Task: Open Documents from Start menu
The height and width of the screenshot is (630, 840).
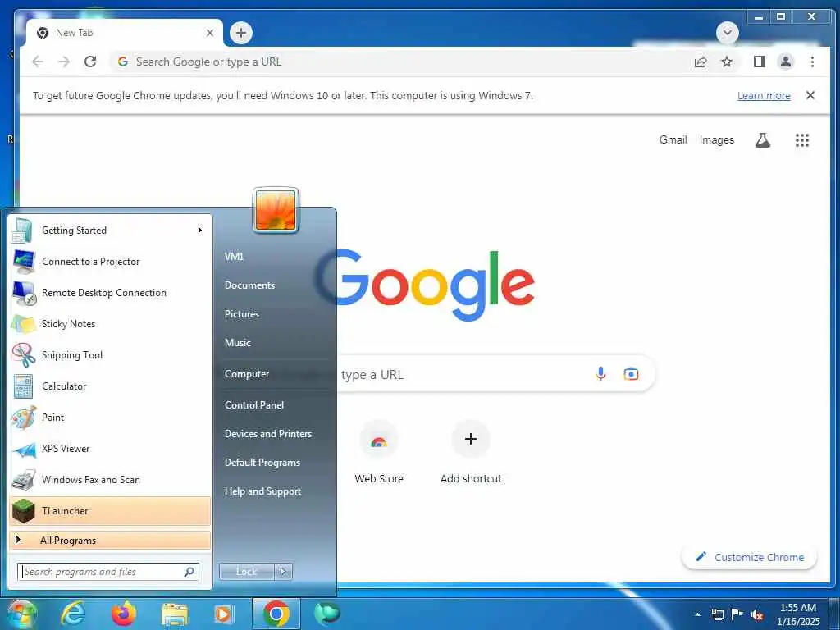Action: point(249,285)
